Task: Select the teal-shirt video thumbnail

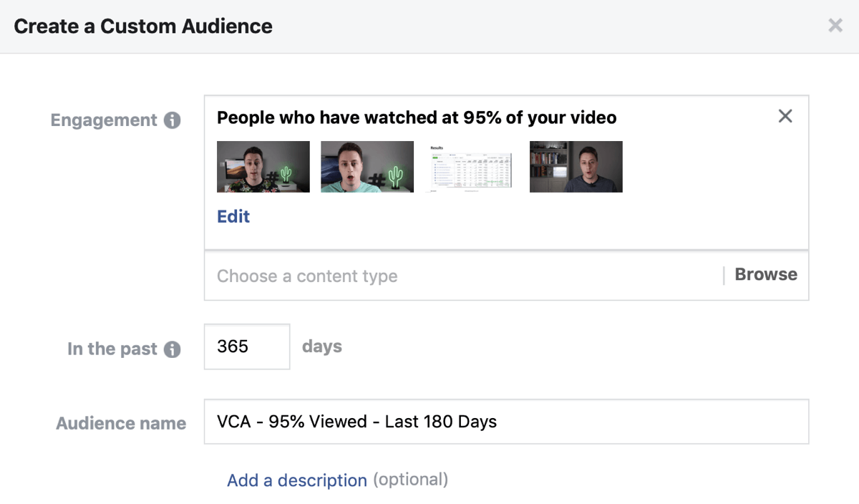Action: coord(367,166)
